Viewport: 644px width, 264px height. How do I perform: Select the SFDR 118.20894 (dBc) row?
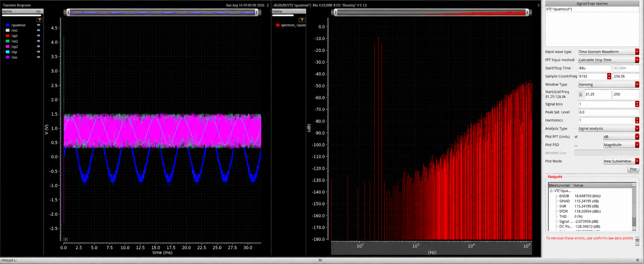tap(590, 211)
